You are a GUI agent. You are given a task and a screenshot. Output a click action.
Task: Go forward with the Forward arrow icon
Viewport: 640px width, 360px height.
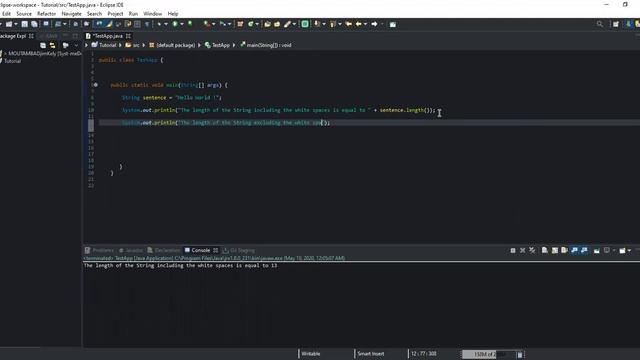374,24
